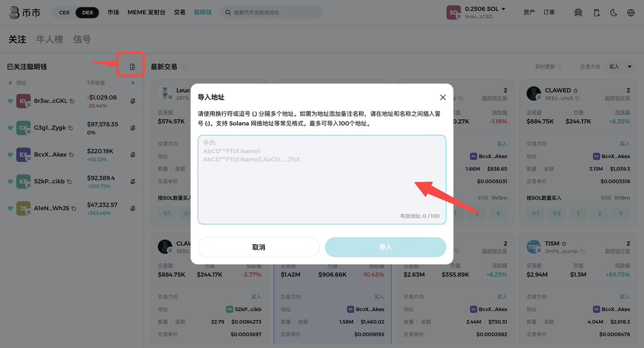Switch to the DEX mode
Viewport: 644px width, 348px height.
[x=88, y=13]
